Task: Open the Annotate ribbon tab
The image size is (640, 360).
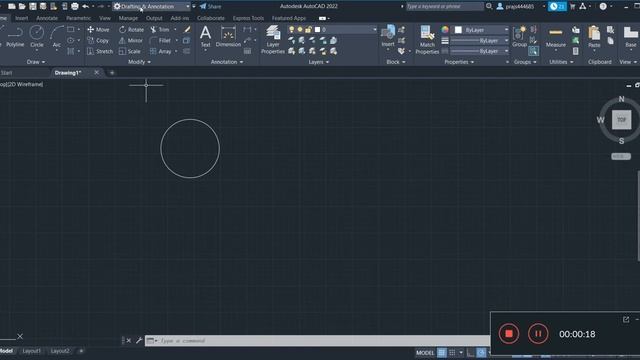Action: coord(47,18)
